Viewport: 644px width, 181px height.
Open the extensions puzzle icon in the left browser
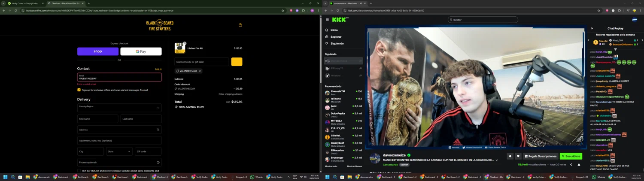pyautogui.click(x=303, y=11)
